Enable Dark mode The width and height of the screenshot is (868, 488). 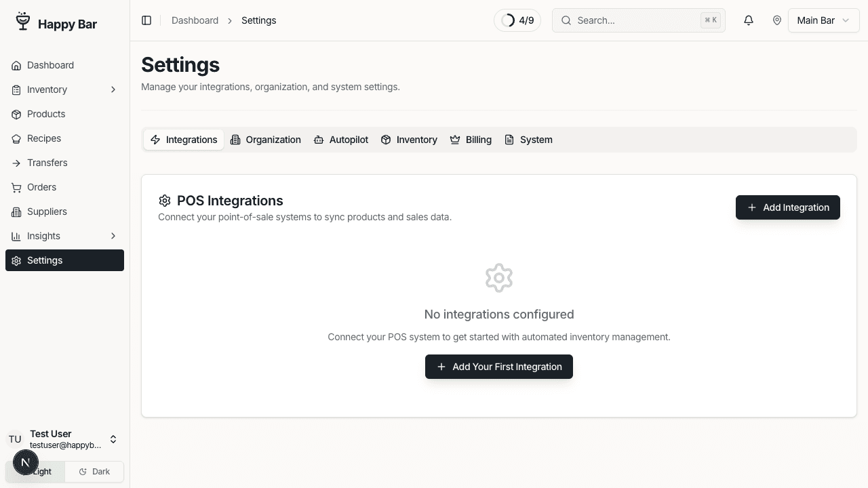tap(94, 471)
